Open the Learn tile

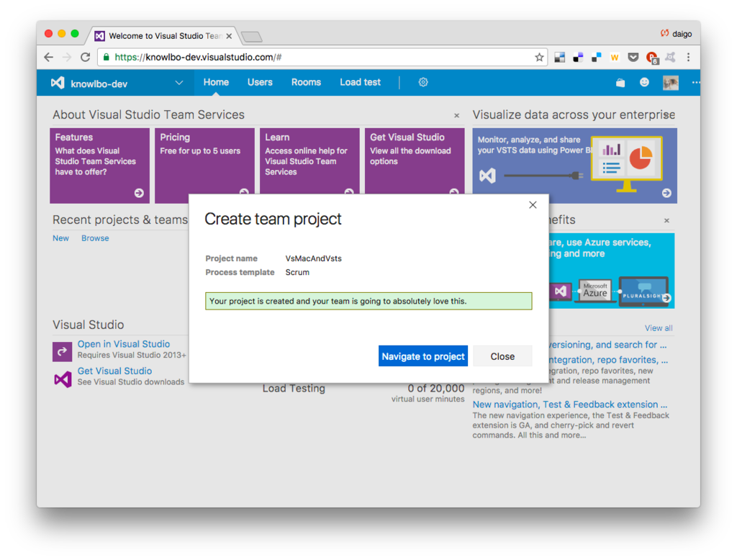pyautogui.click(x=309, y=161)
